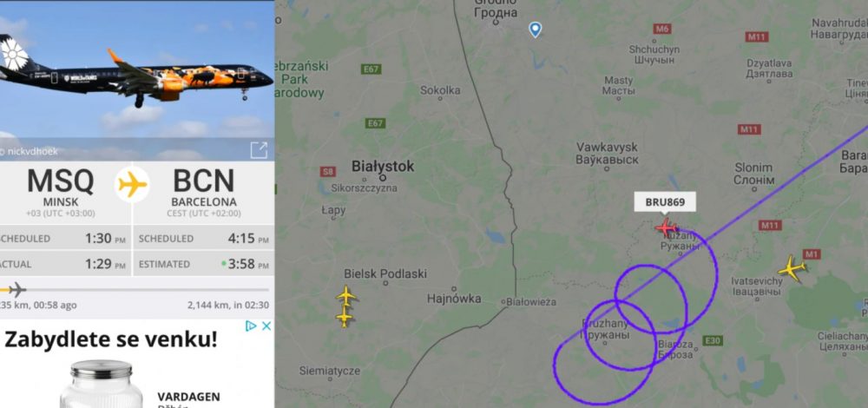
Task: Open aircraft photo in external window
Action: click(x=259, y=150)
